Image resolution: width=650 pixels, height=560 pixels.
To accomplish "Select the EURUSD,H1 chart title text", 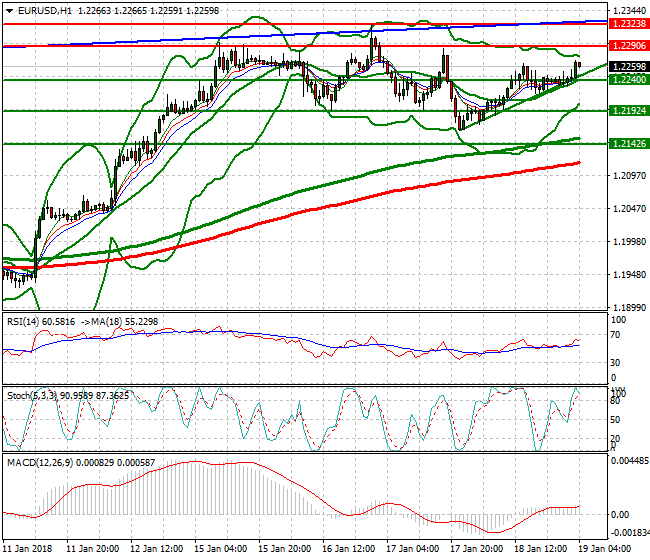I will tap(45, 9).
